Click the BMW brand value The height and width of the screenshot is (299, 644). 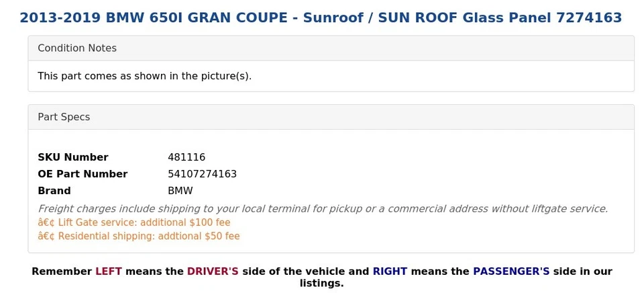(x=180, y=191)
